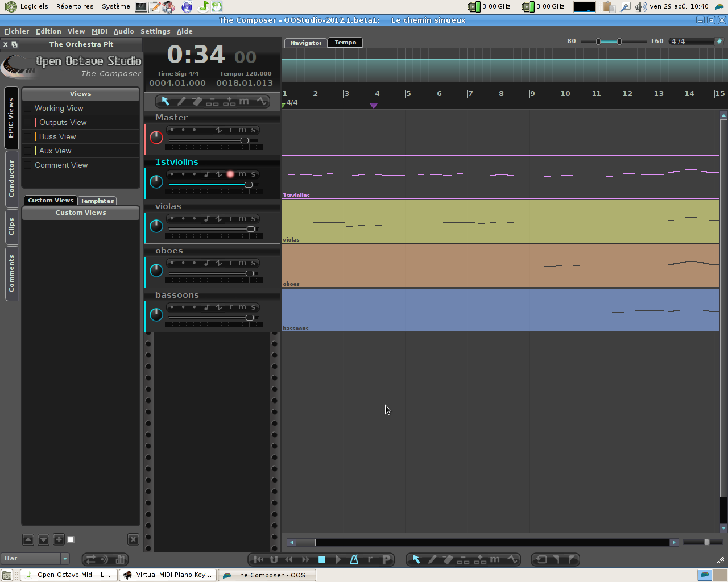Toggle loop button in transport bar
The height and width of the screenshot is (582, 728).
[274, 559]
